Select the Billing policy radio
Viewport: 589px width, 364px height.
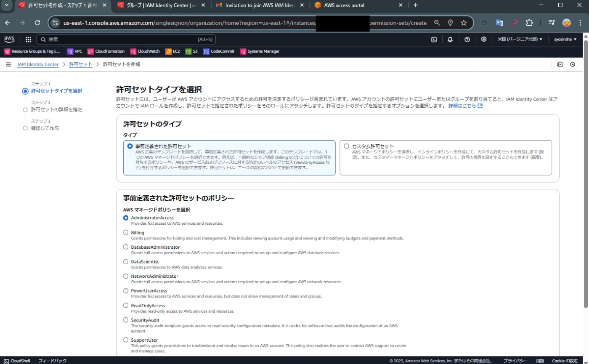point(125,232)
